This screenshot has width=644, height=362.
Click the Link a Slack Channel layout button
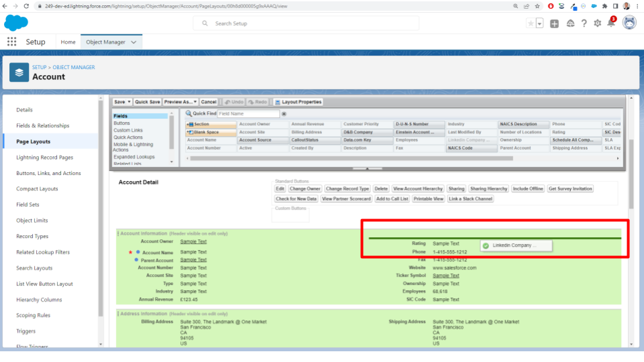(x=470, y=198)
